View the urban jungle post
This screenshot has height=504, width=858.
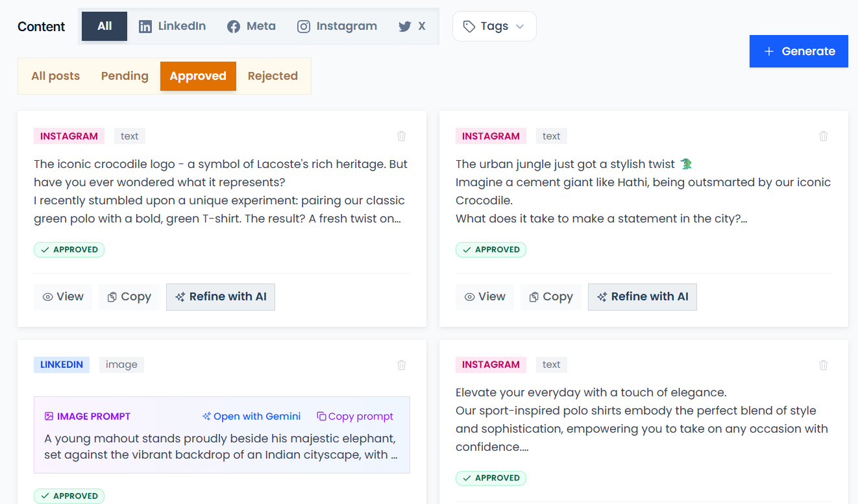(485, 297)
